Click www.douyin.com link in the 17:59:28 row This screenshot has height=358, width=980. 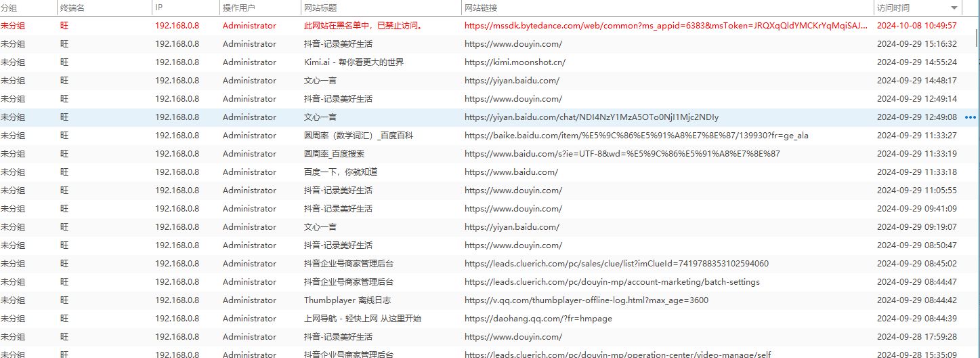513,337
